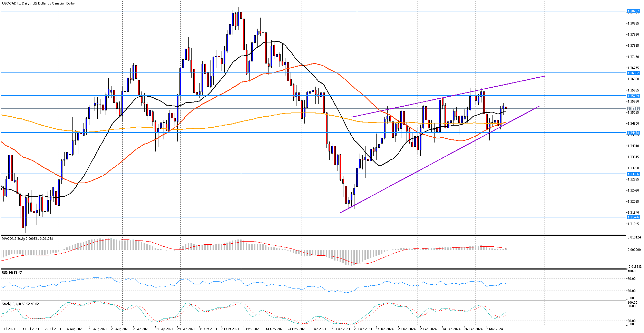Click the RSI(14) indicator label
This screenshot has height=333, width=644.
(12, 273)
